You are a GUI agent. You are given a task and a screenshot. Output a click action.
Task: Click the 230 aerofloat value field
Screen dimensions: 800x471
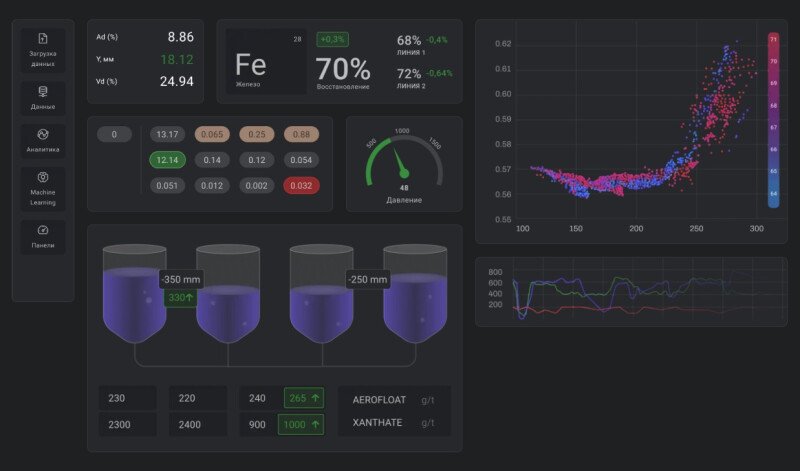click(127, 398)
